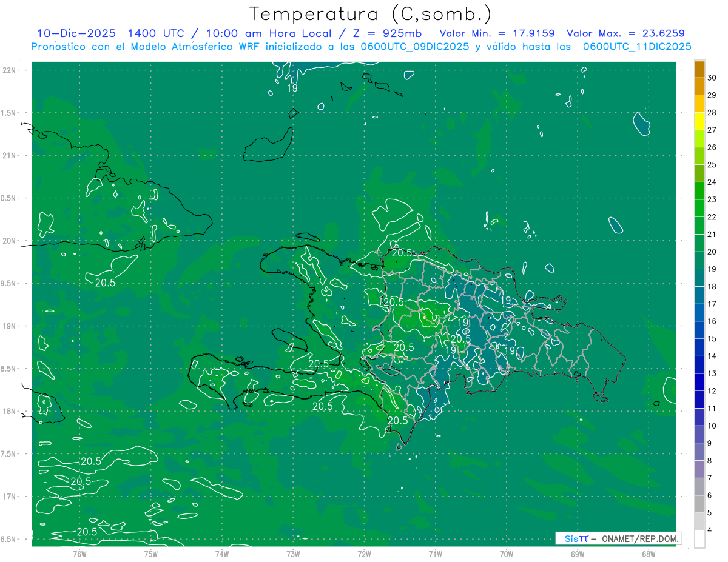728x562 pixels.
Task: Pick the orange swatch between 29 and 30
Action: pos(699,87)
